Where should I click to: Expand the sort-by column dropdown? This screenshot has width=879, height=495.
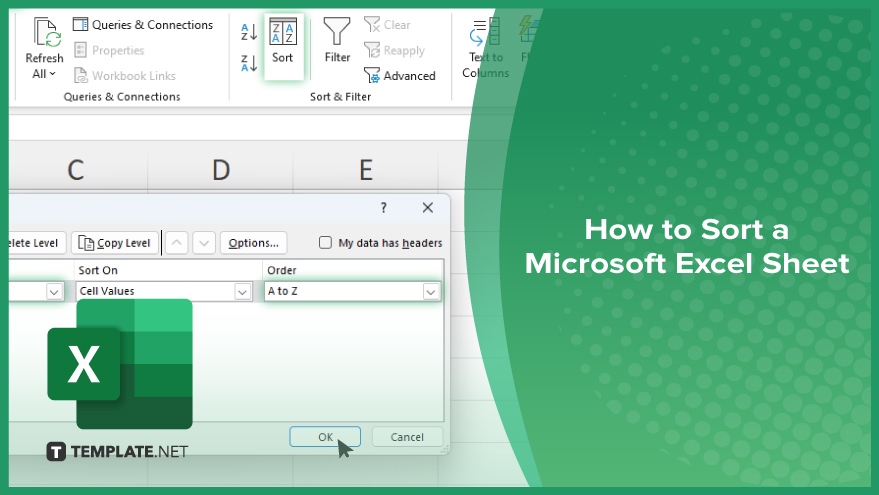[54, 292]
